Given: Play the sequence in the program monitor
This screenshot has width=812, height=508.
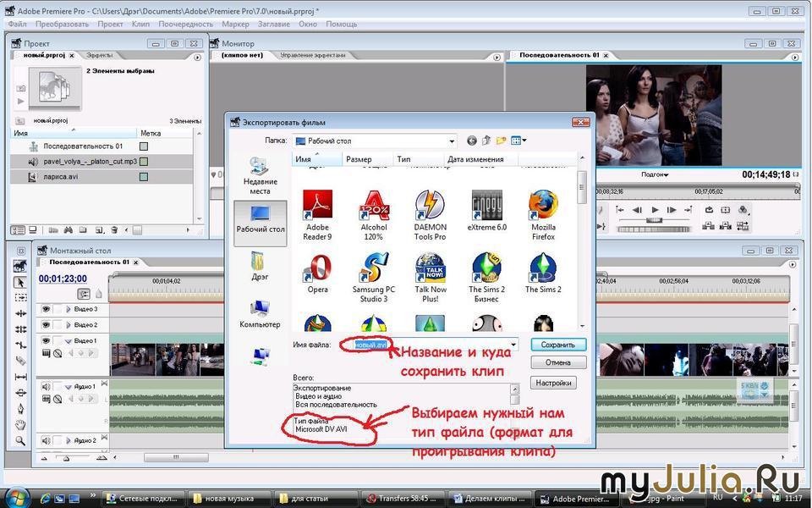Looking at the screenshot, I should 655,210.
